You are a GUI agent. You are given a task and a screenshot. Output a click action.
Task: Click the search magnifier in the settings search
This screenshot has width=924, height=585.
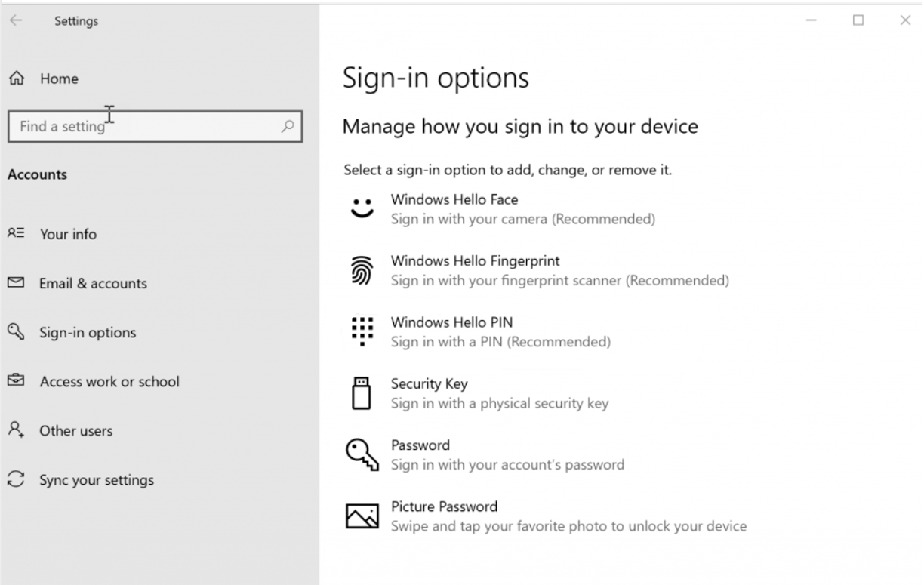[x=287, y=127]
